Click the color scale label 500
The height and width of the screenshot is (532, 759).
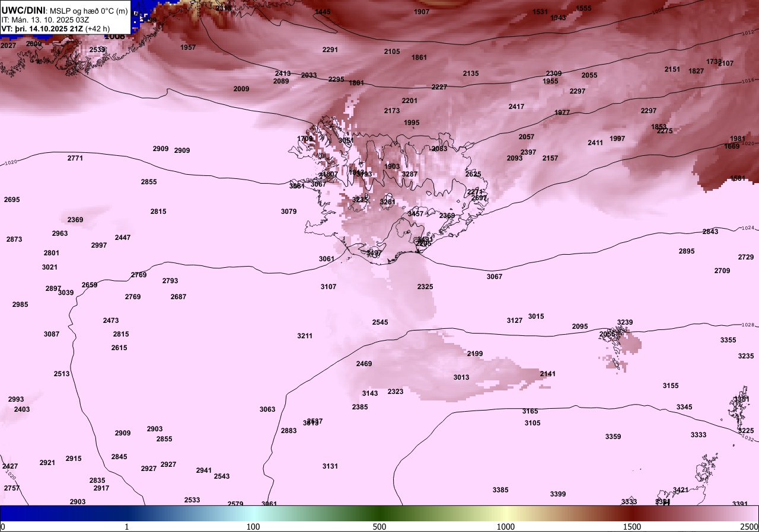[379, 527]
